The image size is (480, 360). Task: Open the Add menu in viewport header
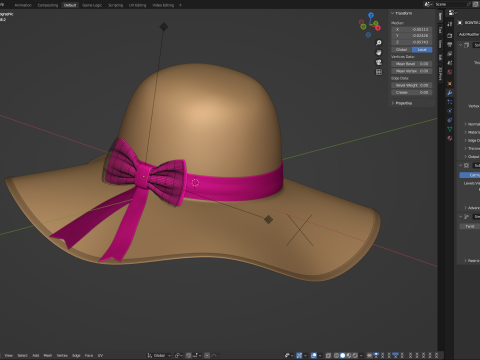tap(36, 355)
